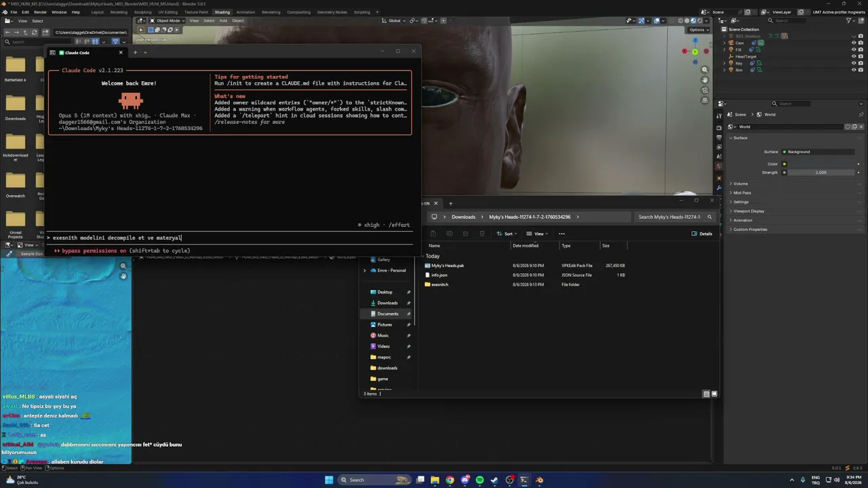Open Steam from the taskbar
This screenshot has height=488, width=868.
tap(494, 480)
